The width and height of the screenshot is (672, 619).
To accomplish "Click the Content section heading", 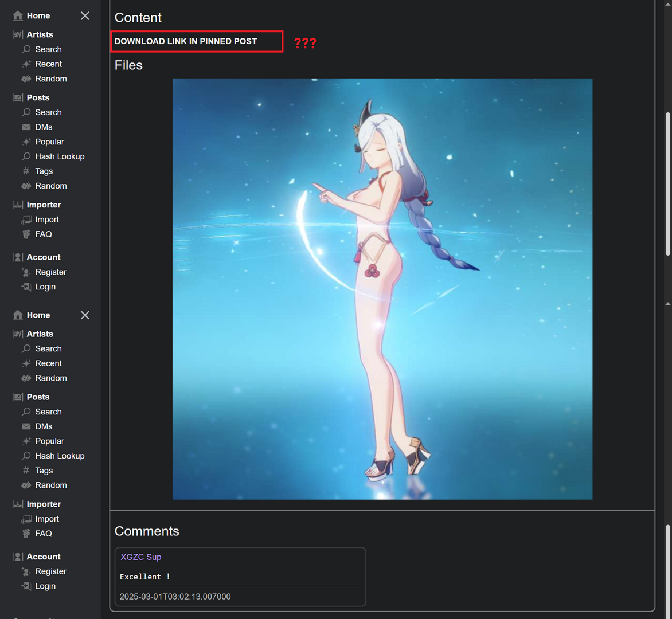I will pyautogui.click(x=138, y=18).
